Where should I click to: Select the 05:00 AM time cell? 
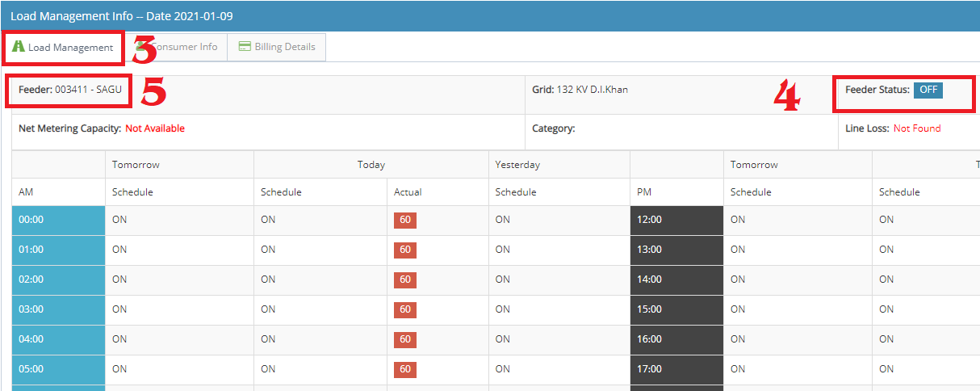(x=58, y=369)
